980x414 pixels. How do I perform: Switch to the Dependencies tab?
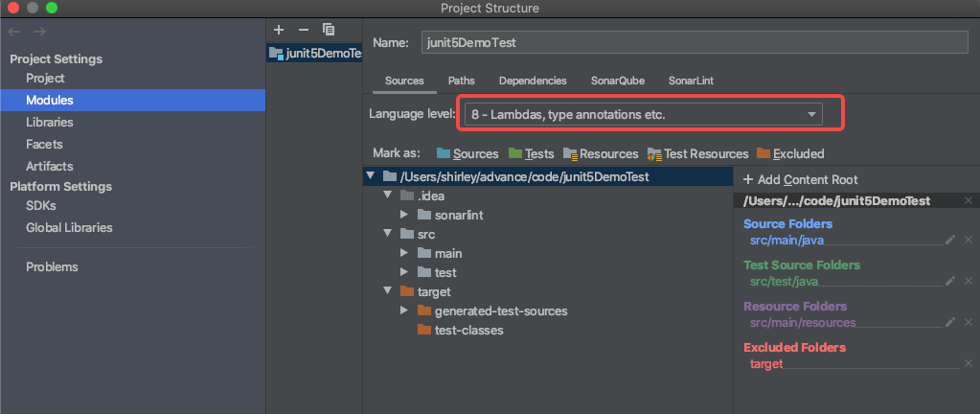532,80
